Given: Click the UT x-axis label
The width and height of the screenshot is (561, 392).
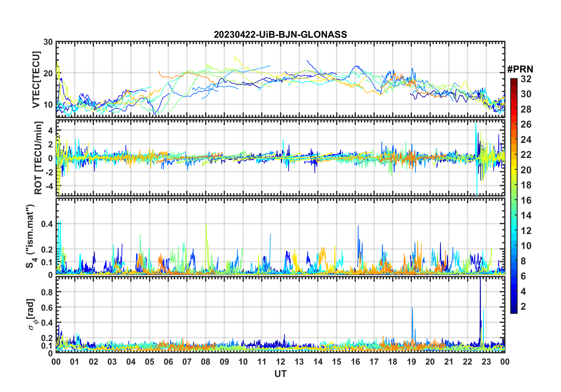Looking at the screenshot, I should pyautogui.click(x=280, y=374).
